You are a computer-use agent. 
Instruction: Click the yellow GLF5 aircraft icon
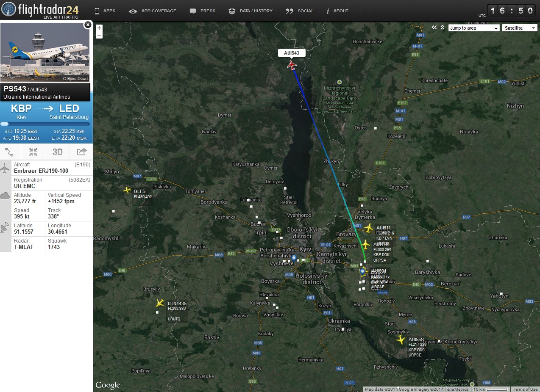[127, 190]
